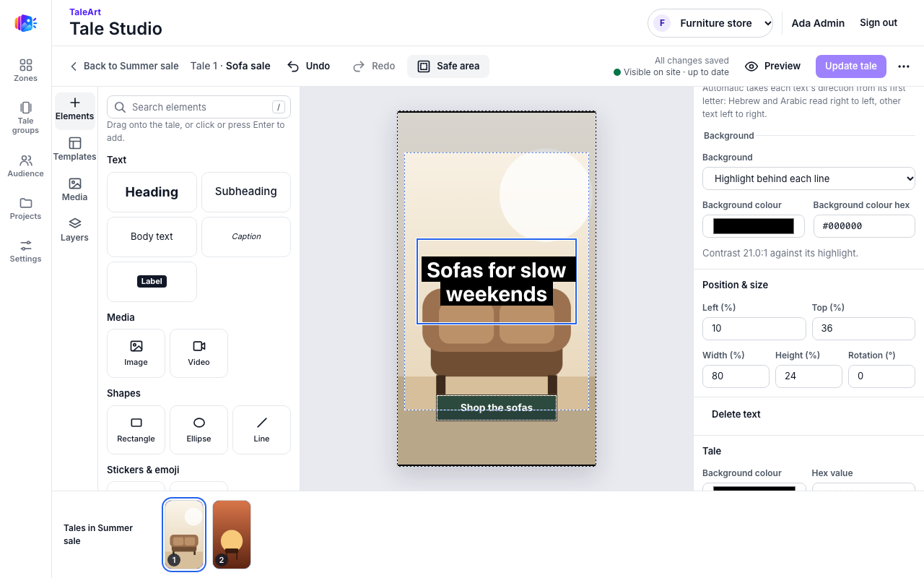Open the three-dot more options menu
924x578 pixels.
pyautogui.click(x=904, y=66)
